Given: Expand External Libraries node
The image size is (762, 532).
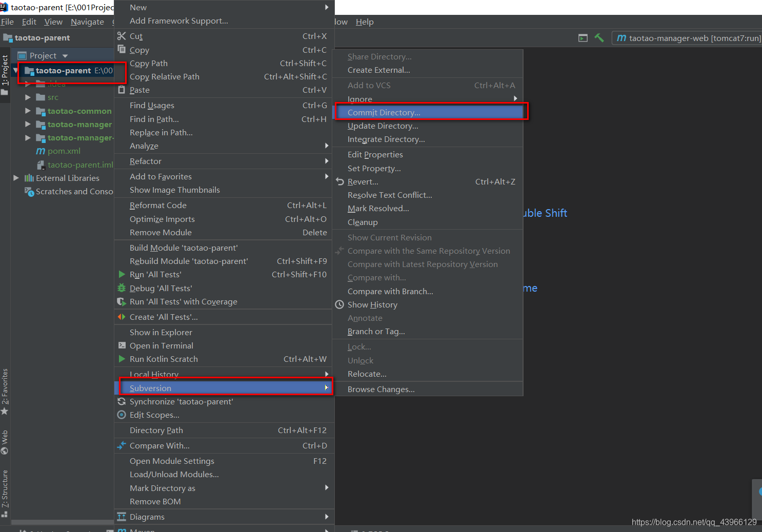Looking at the screenshot, I should click(x=16, y=178).
